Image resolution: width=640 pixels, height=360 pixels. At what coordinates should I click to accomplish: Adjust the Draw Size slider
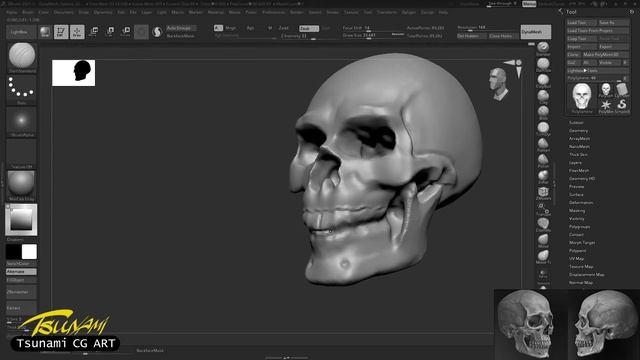click(x=373, y=36)
